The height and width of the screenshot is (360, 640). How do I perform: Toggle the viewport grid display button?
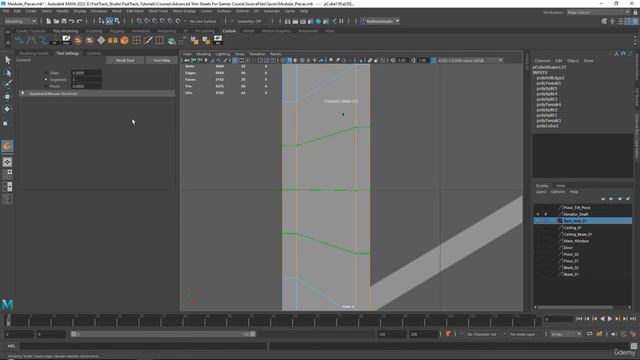click(x=235, y=60)
